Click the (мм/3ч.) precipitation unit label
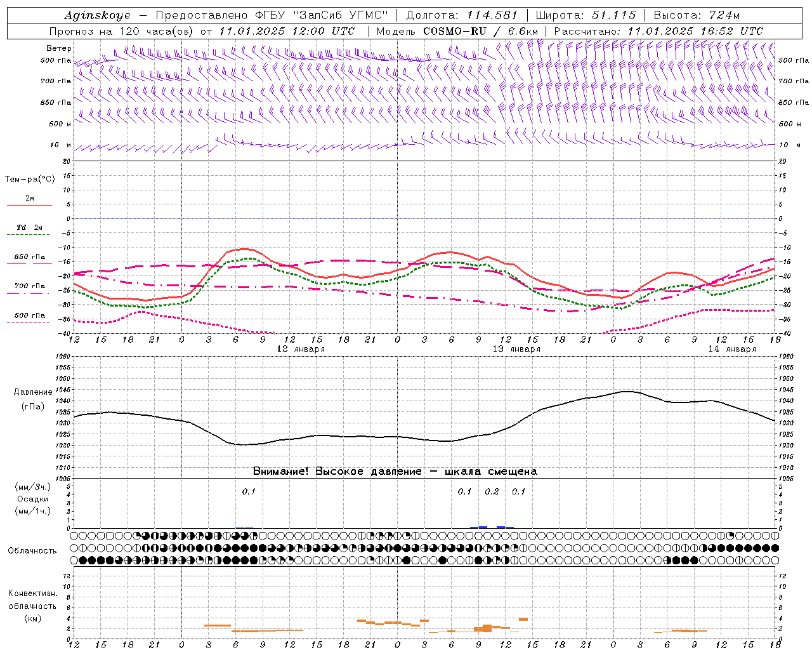The width and height of the screenshot is (812, 650). (x=32, y=487)
